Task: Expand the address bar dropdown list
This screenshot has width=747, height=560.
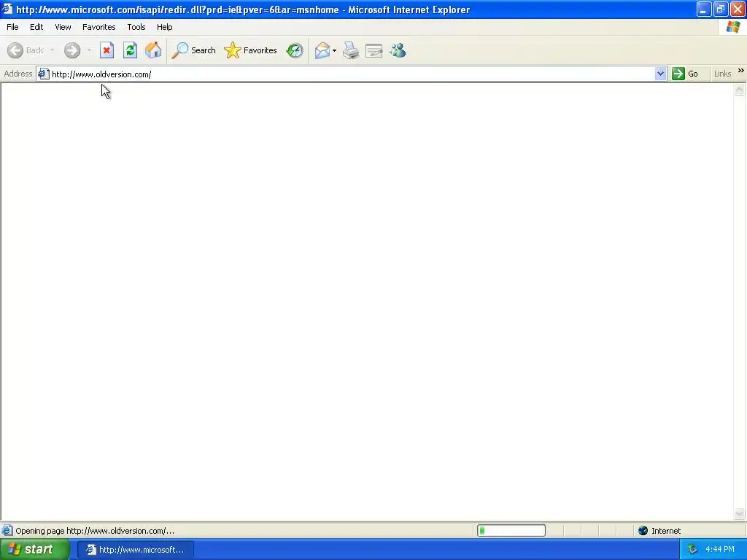Action: (660, 74)
